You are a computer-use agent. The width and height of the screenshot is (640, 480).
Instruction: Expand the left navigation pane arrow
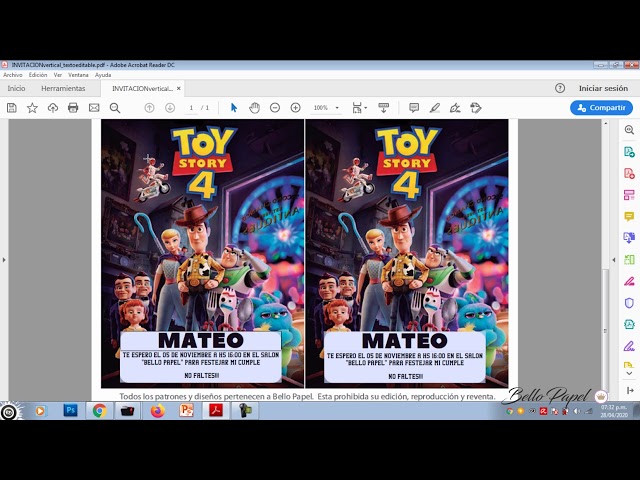coord(4,260)
